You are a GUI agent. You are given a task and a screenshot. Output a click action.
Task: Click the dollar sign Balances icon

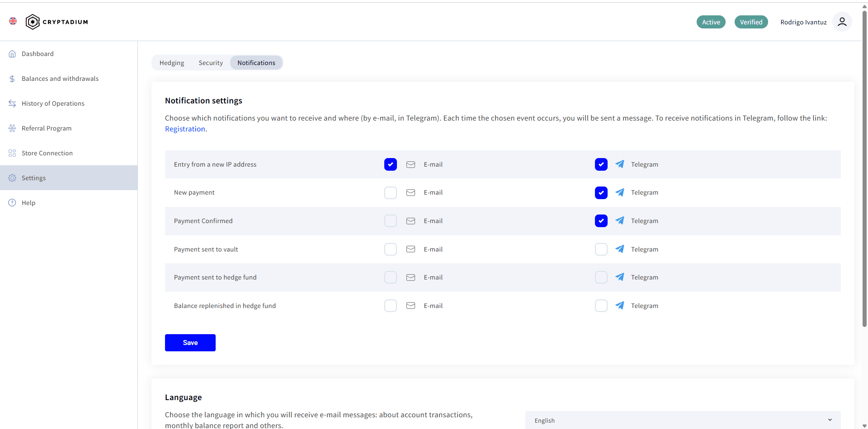click(12, 79)
